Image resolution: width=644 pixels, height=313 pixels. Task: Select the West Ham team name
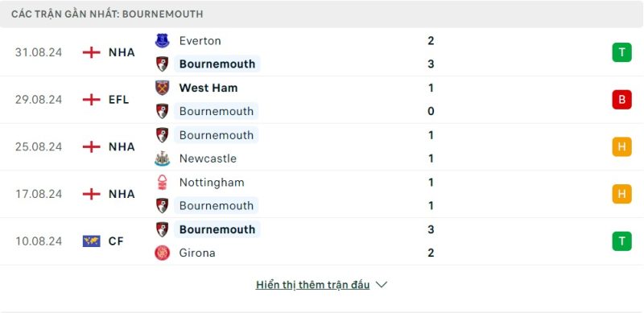tap(208, 88)
